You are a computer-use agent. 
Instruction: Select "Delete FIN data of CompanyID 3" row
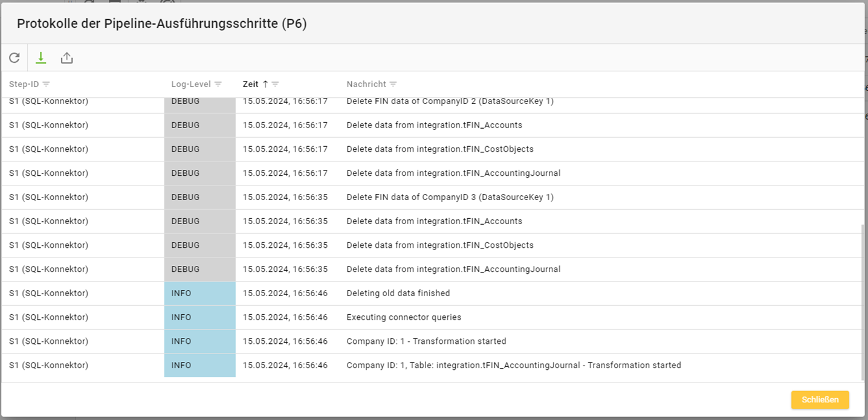click(450, 197)
